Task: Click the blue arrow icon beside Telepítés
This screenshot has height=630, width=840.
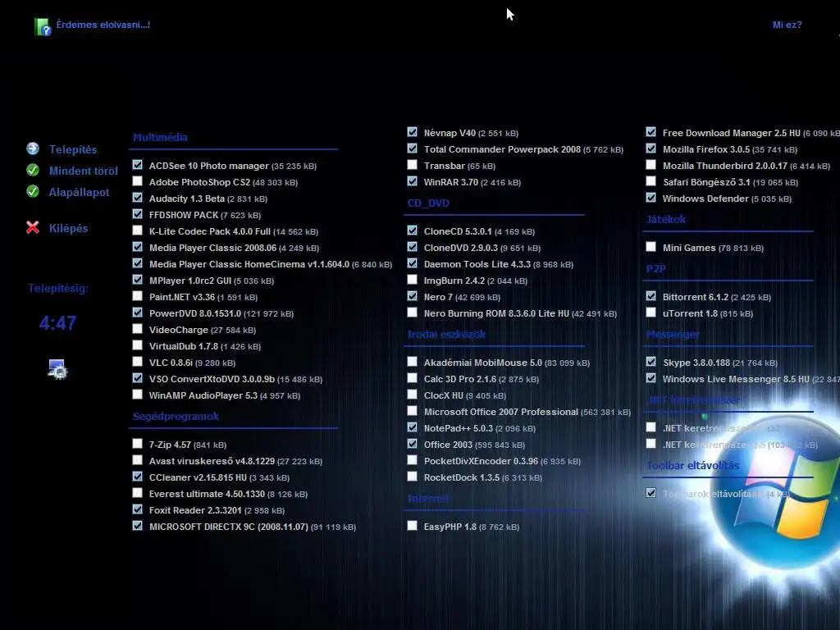Action: click(x=33, y=148)
